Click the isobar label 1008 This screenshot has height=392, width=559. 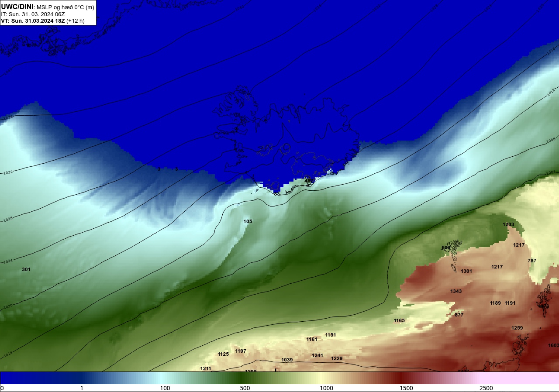[x=551, y=140]
